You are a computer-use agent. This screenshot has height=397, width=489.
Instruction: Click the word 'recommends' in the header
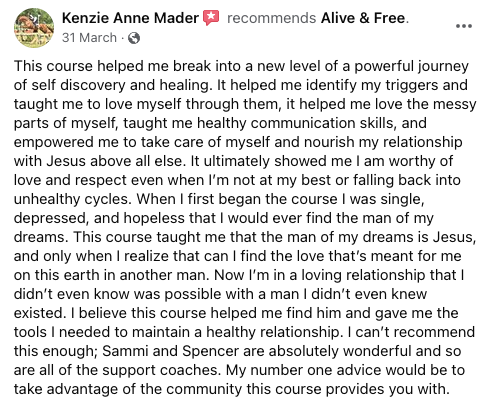(x=271, y=18)
